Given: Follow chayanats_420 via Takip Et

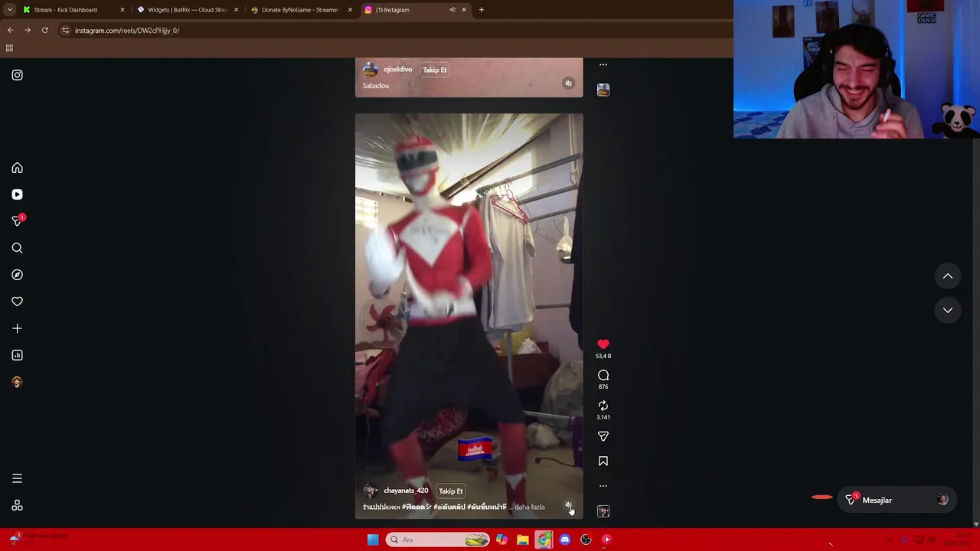Looking at the screenshot, I should pyautogui.click(x=451, y=491).
